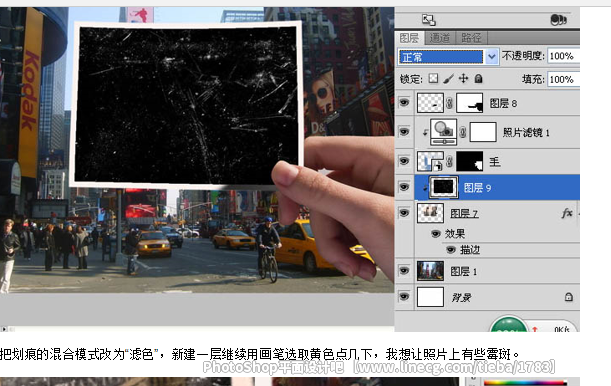Click the canvas scroll arrow at bottom-left
Viewport: 611px width, 386px height.
(x=4, y=329)
